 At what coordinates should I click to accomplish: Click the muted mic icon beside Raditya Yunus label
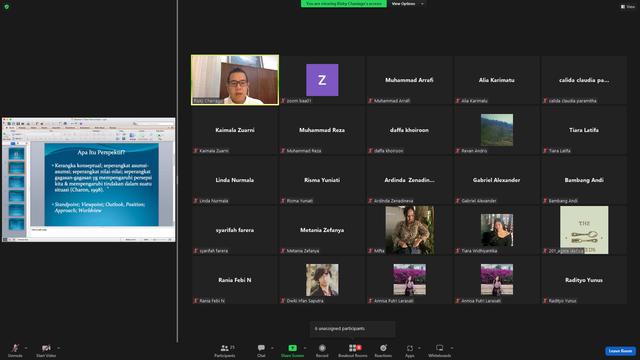point(545,301)
